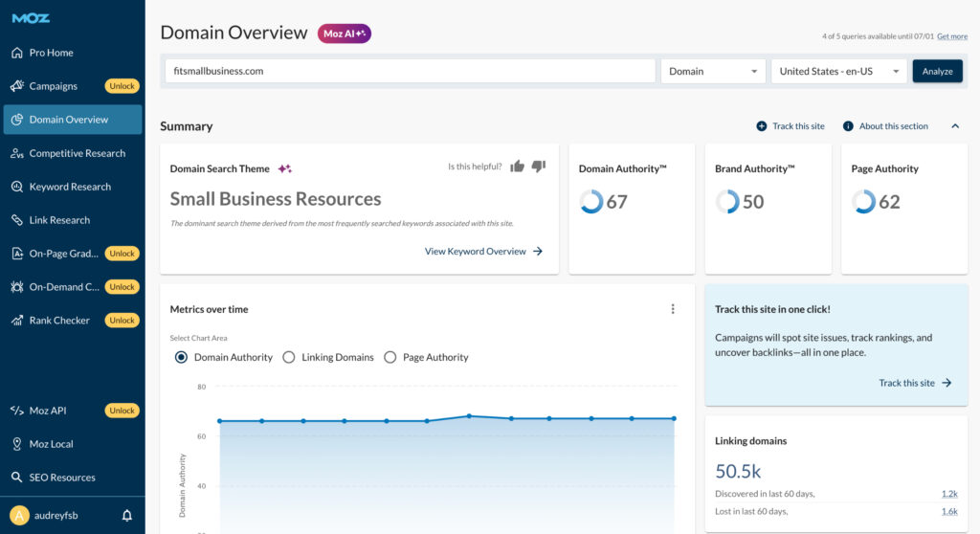Open Competitive Research in the sidebar
This screenshot has width=980, height=534.
73,153
